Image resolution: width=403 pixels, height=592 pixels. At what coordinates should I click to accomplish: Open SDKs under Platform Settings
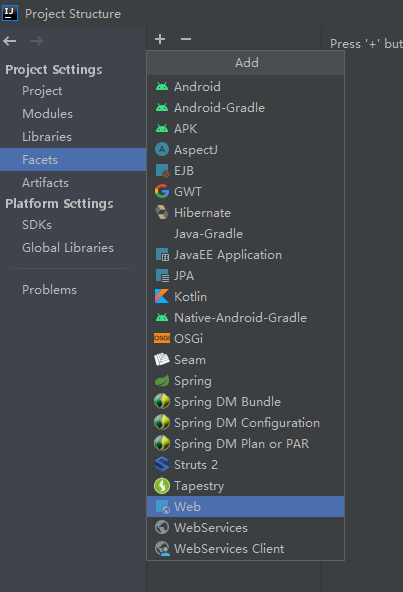[73, 225]
